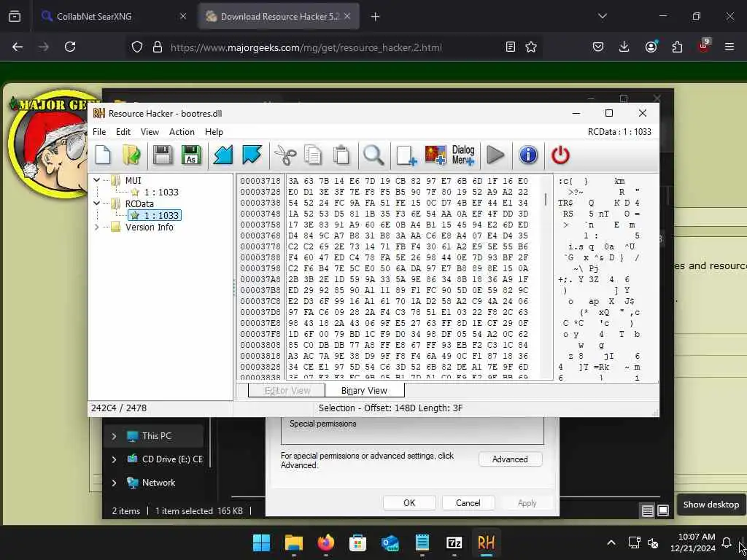Click the Add new script resource icon

(406, 155)
